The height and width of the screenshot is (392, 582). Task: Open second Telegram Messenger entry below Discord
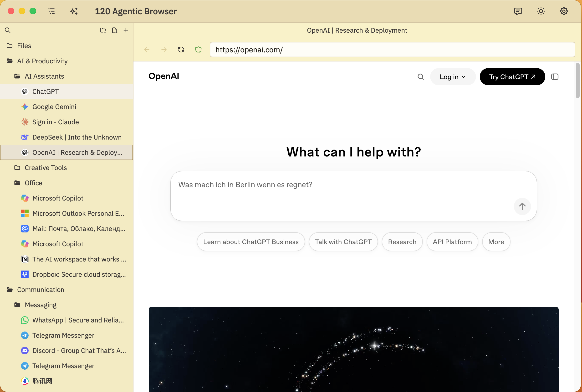(x=66, y=366)
